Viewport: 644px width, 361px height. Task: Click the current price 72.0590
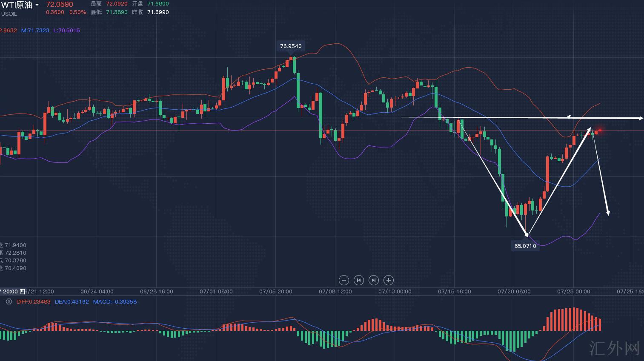coord(60,4)
